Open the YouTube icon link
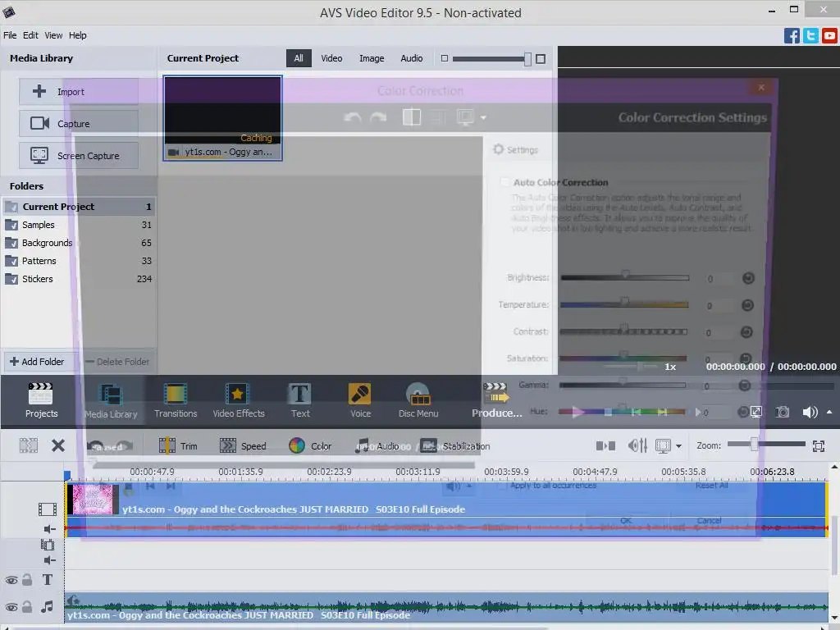Image resolution: width=840 pixels, height=630 pixels. coord(829,36)
